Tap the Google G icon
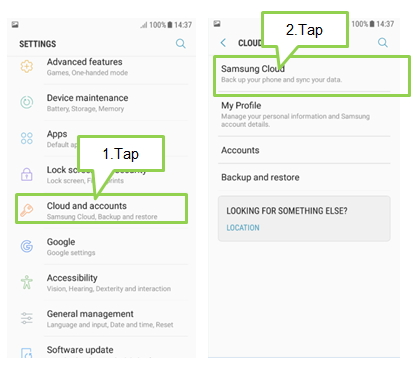The image size is (413, 373). tap(27, 246)
